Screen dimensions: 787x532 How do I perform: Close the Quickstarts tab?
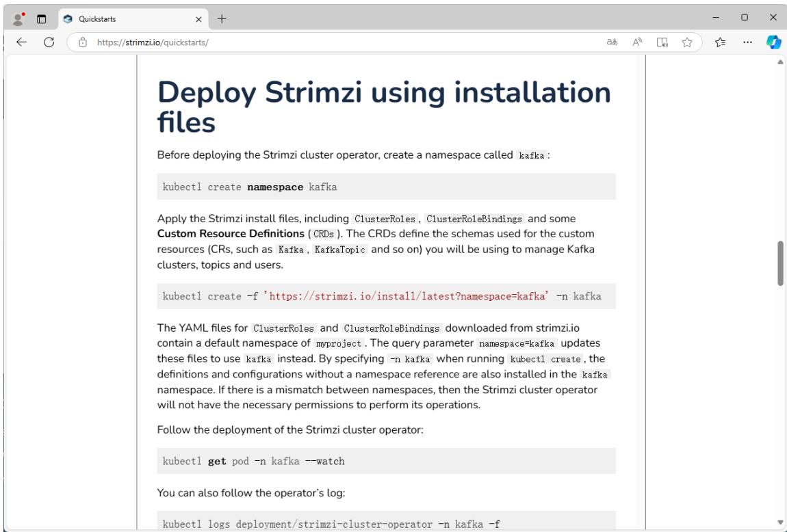point(198,19)
